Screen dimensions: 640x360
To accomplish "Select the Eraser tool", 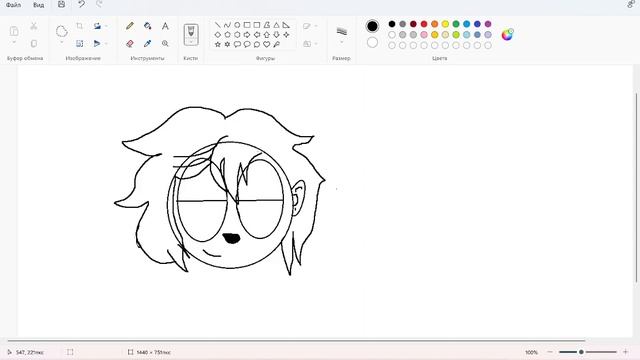I will 130,43.
